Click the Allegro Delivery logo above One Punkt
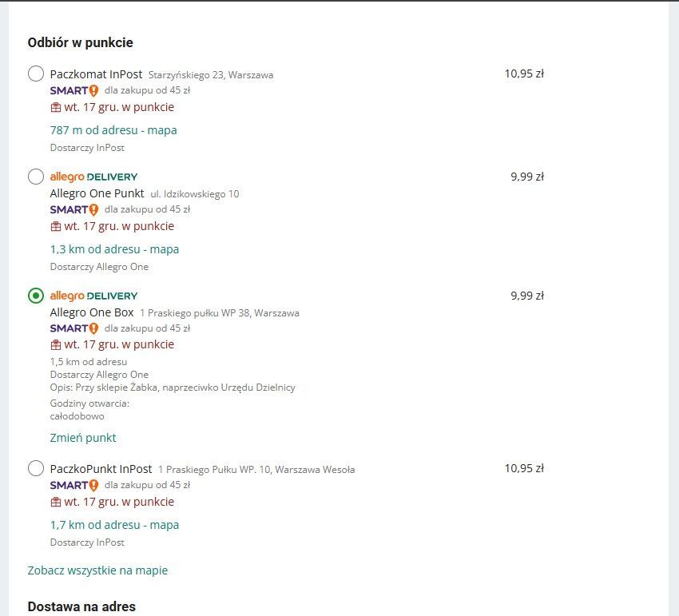This screenshot has height=616, width=679. [x=93, y=177]
